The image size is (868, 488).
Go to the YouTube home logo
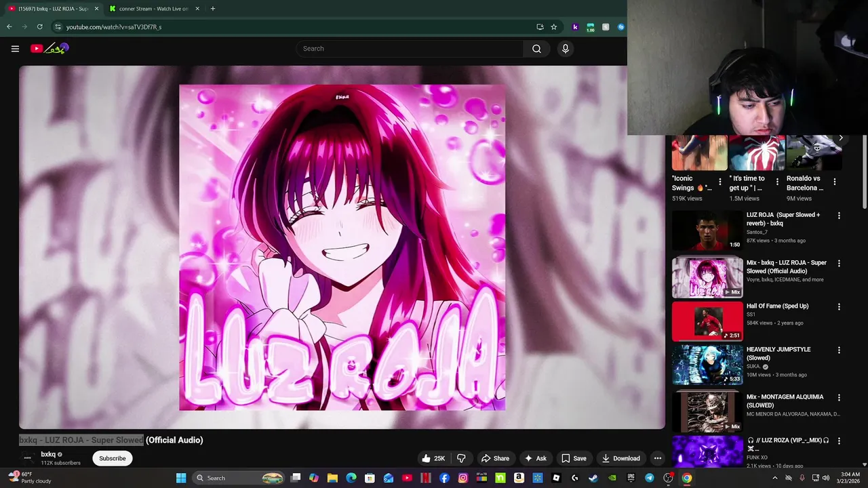click(50, 48)
